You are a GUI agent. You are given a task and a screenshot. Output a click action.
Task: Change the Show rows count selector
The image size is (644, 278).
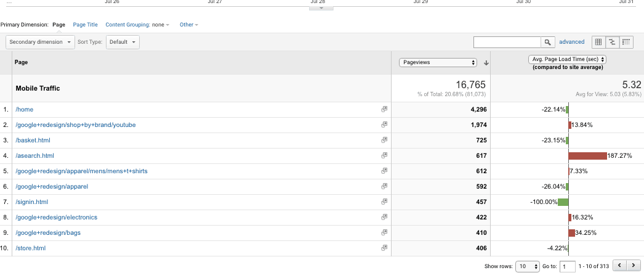[x=527, y=266]
